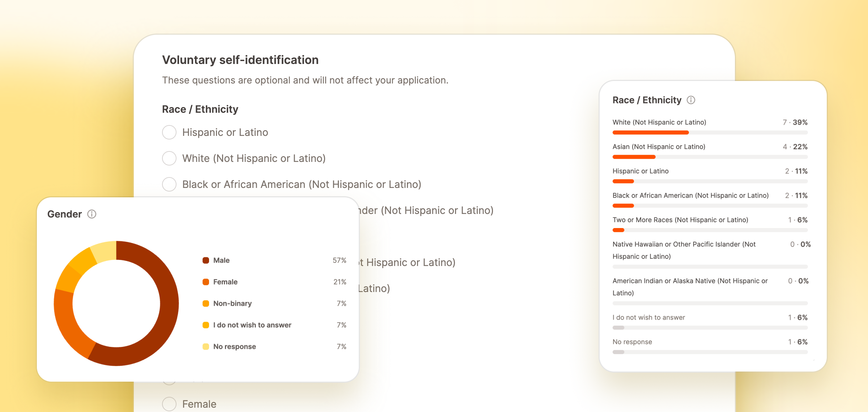
Task: Pick the Female radio button in the form
Action: click(x=169, y=404)
